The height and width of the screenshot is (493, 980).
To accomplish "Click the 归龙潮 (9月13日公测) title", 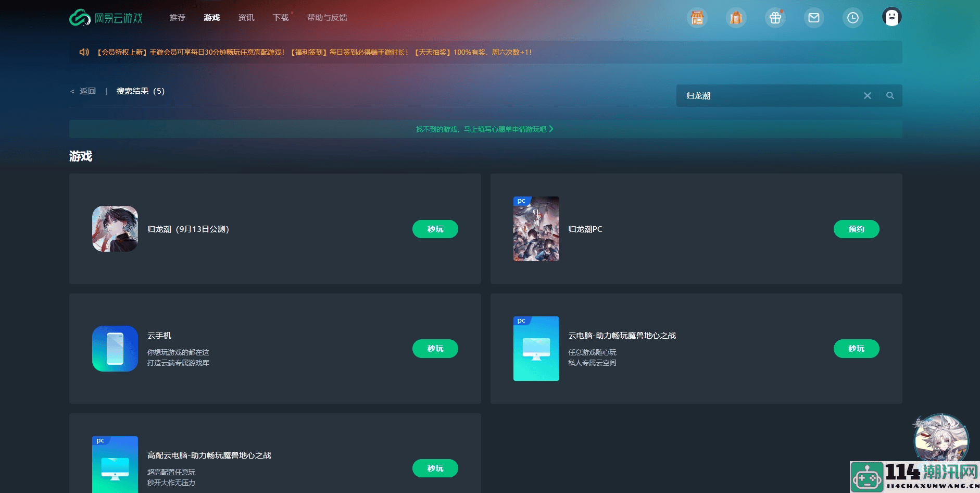I will tap(189, 229).
